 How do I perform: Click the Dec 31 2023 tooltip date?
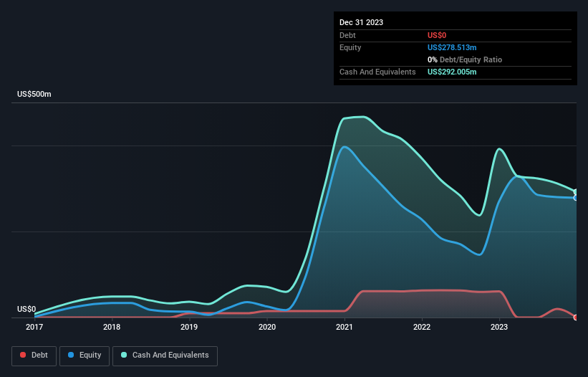tap(361, 22)
